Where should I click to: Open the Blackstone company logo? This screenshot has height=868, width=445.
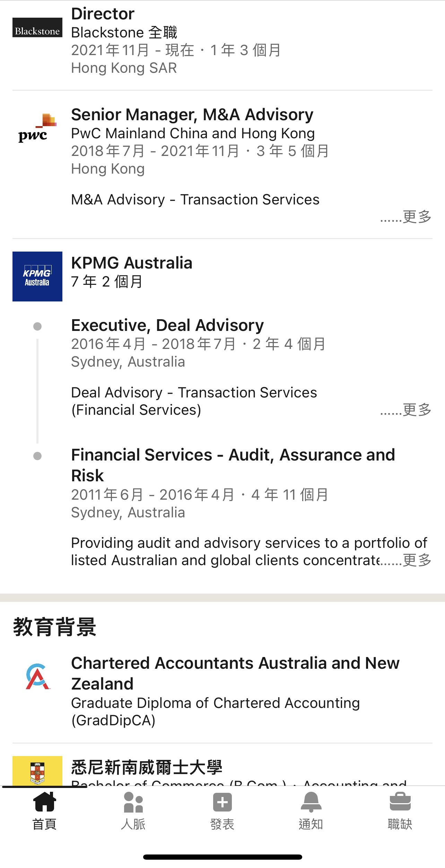click(x=37, y=28)
